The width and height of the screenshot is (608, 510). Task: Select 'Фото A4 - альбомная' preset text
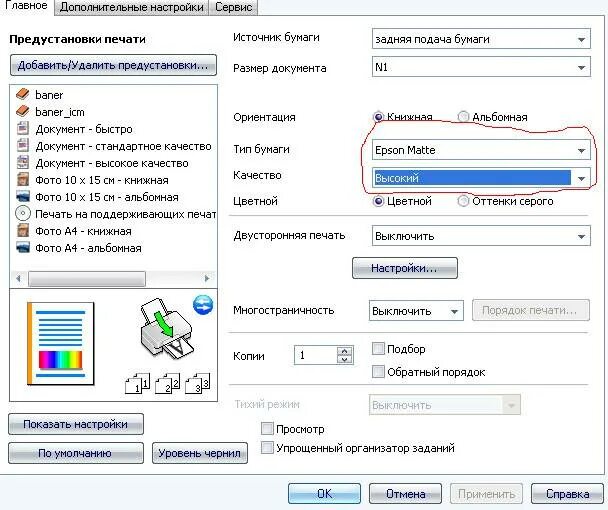tap(88, 248)
